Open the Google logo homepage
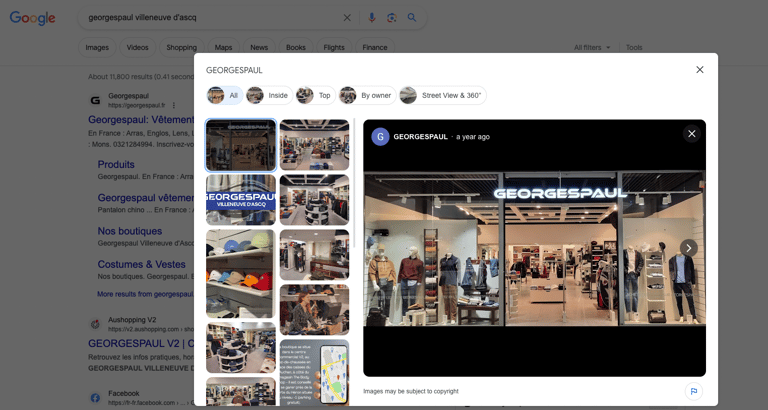 tap(32, 18)
